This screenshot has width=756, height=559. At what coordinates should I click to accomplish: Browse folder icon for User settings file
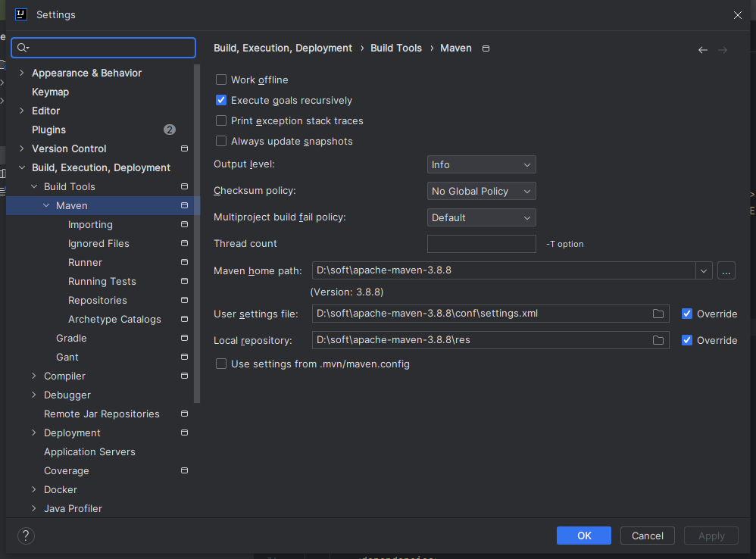[x=658, y=314]
